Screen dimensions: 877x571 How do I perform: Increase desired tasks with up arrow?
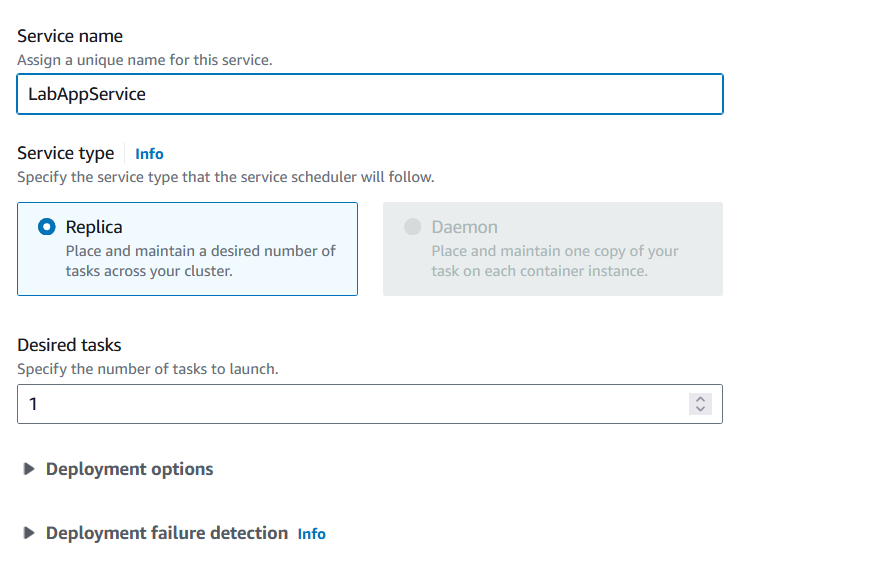[x=700, y=399]
